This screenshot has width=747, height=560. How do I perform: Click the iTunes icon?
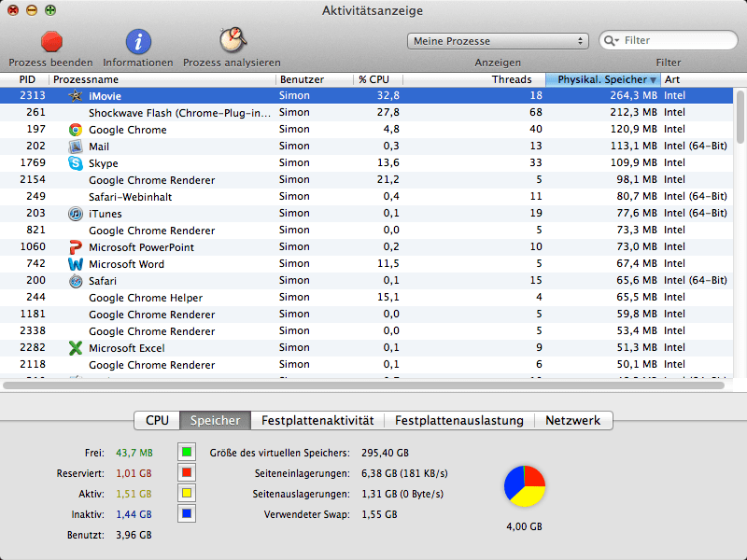coord(76,214)
